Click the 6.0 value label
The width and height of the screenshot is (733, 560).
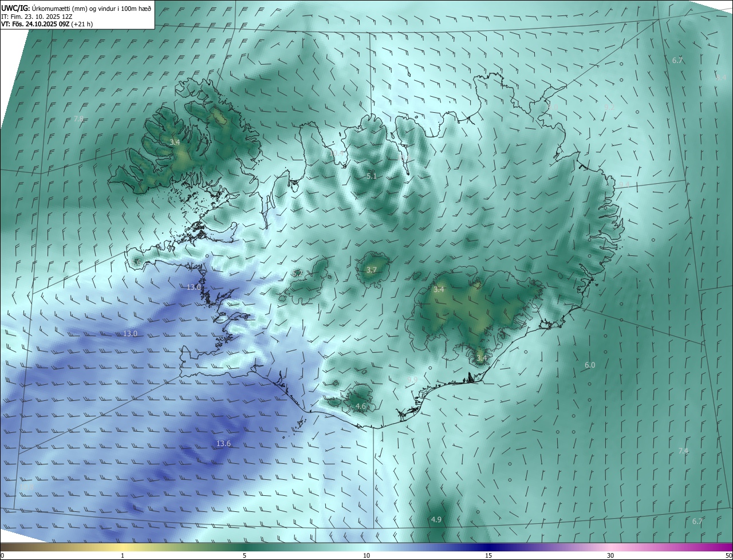pyautogui.click(x=590, y=365)
